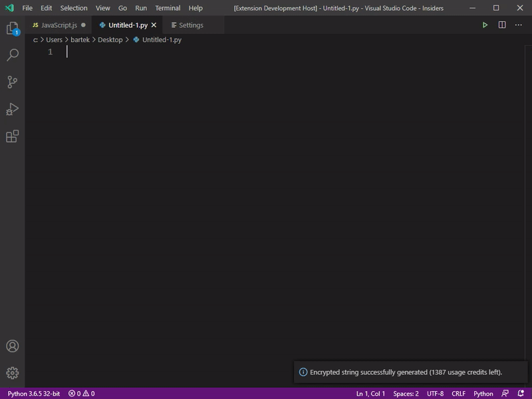Click the Split Editor icon
This screenshot has height=399, width=532.
[x=502, y=25]
